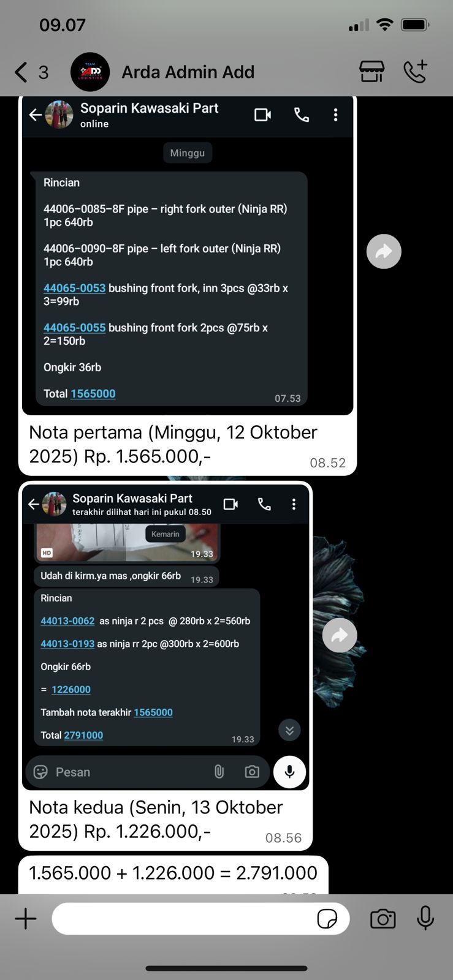453x980 pixels.
Task: Tap the 44065-0053 part number link
Action: (74, 288)
